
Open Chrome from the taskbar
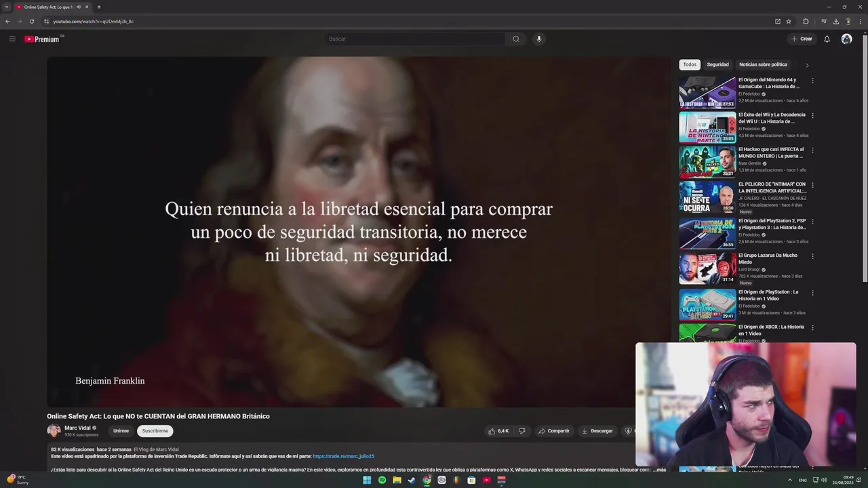click(x=427, y=480)
